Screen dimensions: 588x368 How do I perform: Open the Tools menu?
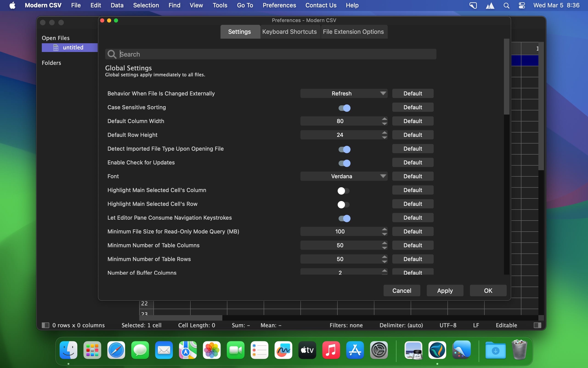click(x=220, y=5)
